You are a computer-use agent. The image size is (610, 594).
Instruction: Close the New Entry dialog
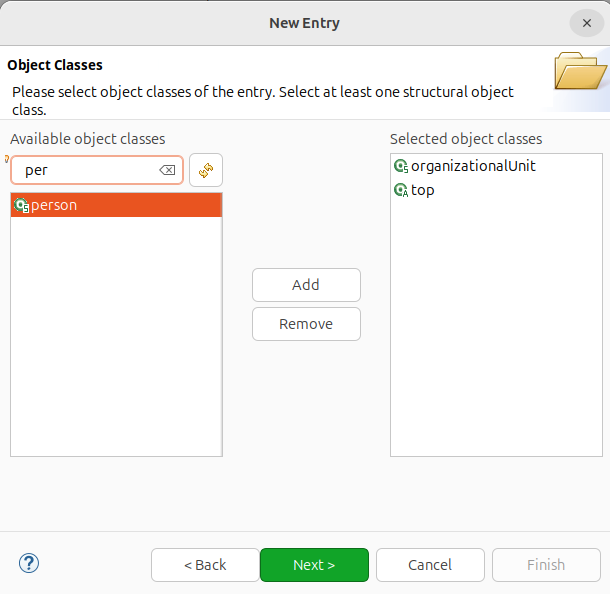click(x=586, y=23)
